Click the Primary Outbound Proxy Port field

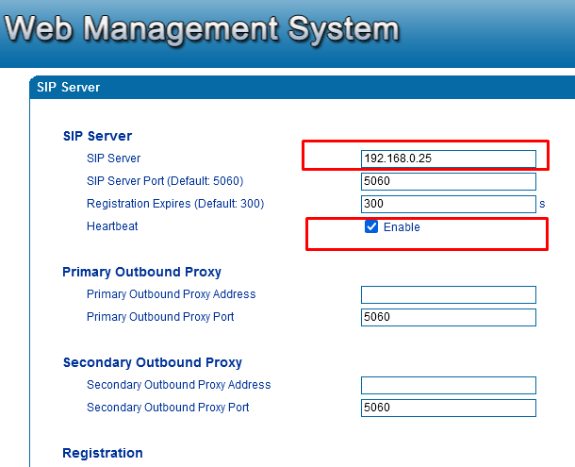coord(448,317)
